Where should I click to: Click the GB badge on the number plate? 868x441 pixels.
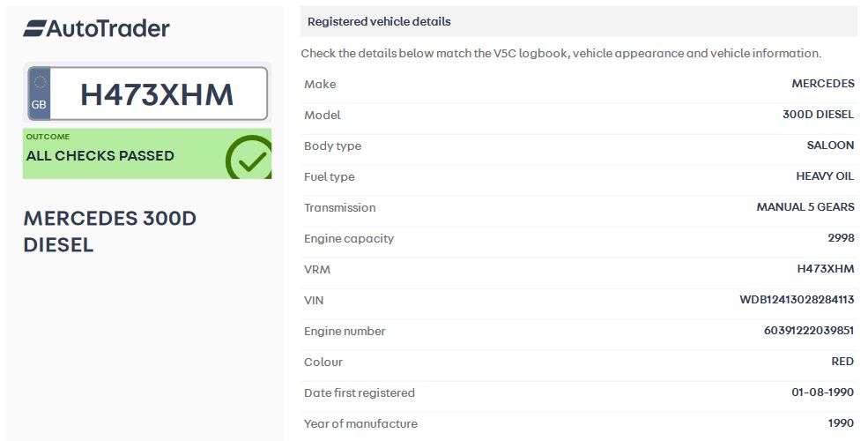pos(40,93)
